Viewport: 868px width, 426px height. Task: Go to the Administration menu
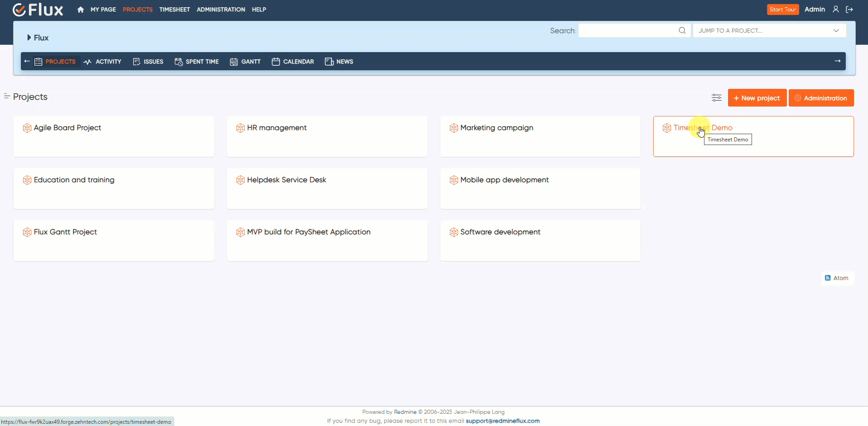pyautogui.click(x=221, y=9)
